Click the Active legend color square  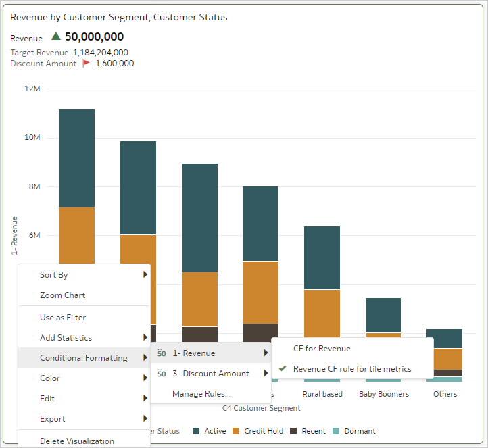(196, 431)
